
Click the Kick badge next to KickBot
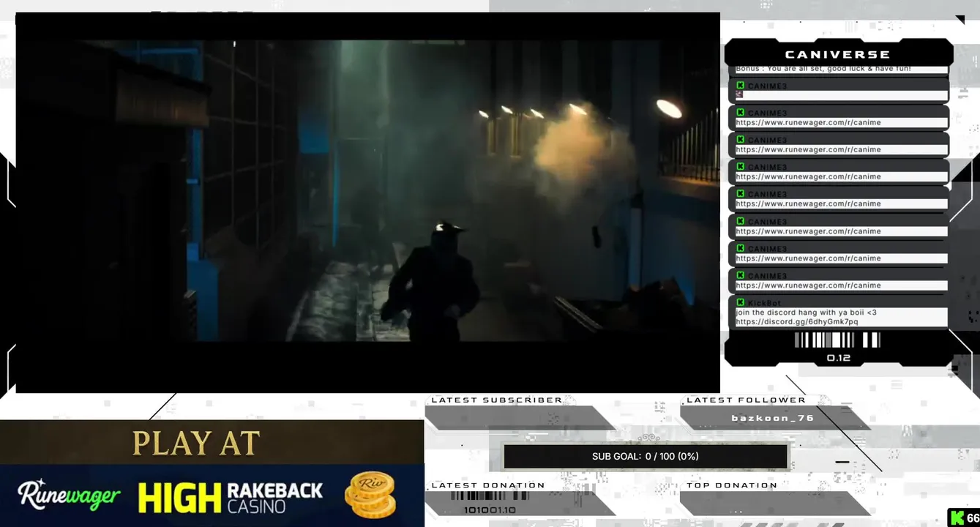coord(740,302)
